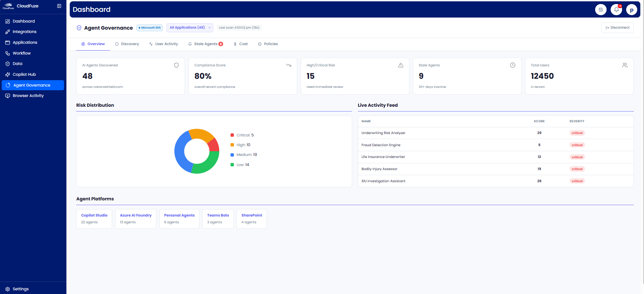Click the Medium blue legend swatch

[x=232, y=155]
